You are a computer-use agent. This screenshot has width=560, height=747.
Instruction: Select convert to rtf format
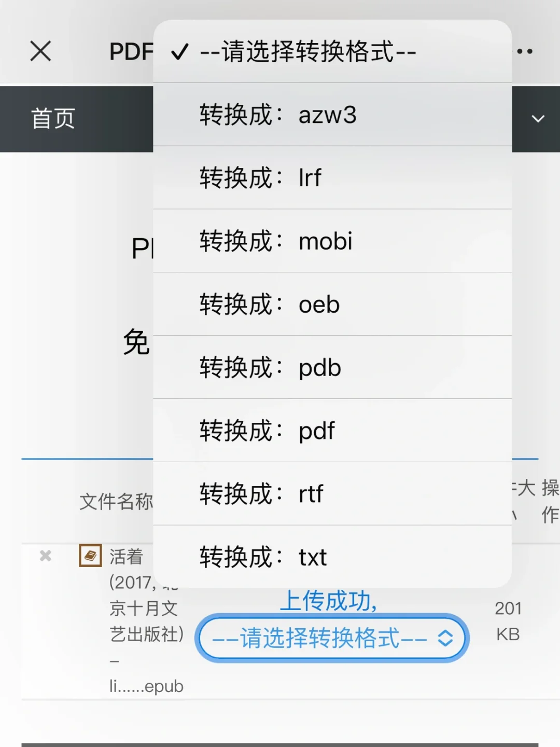pos(332,494)
